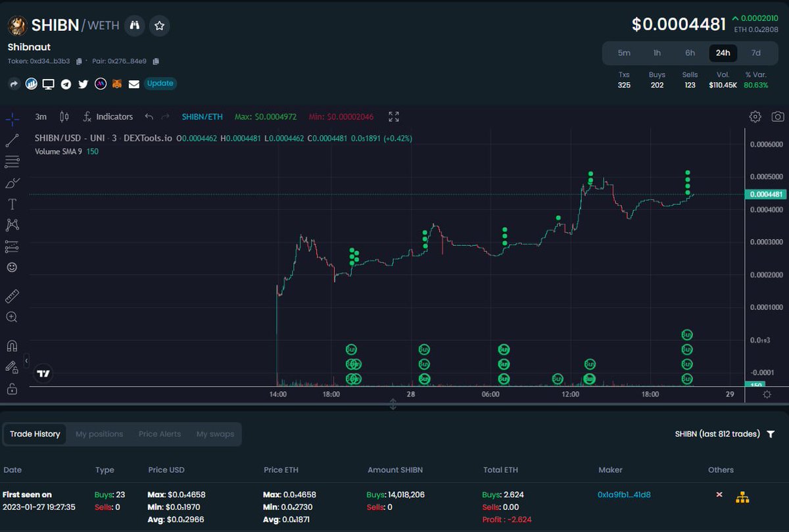The height and width of the screenshot is (532, 789).
Task: Open the Trade History tab
Action: click(35, 434)
